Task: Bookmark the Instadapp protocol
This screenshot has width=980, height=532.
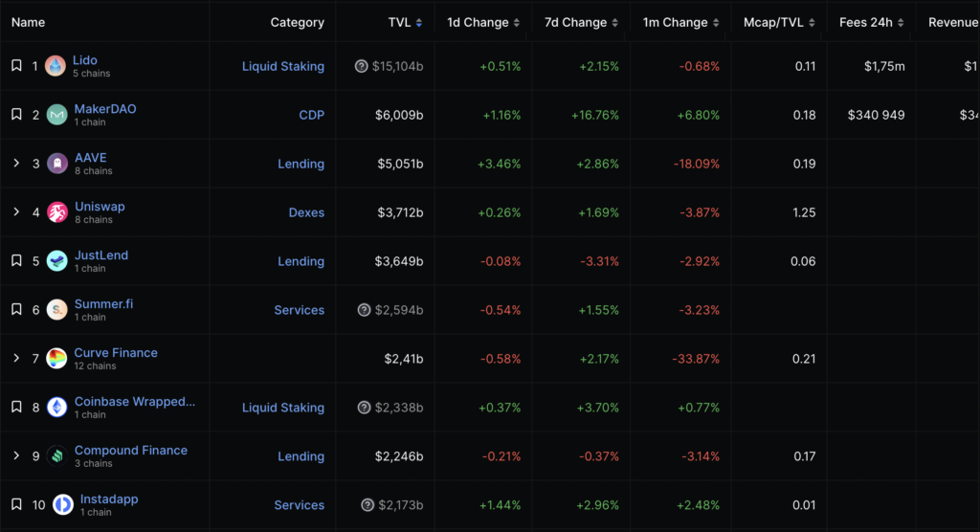Action: (x=16, y=505)
